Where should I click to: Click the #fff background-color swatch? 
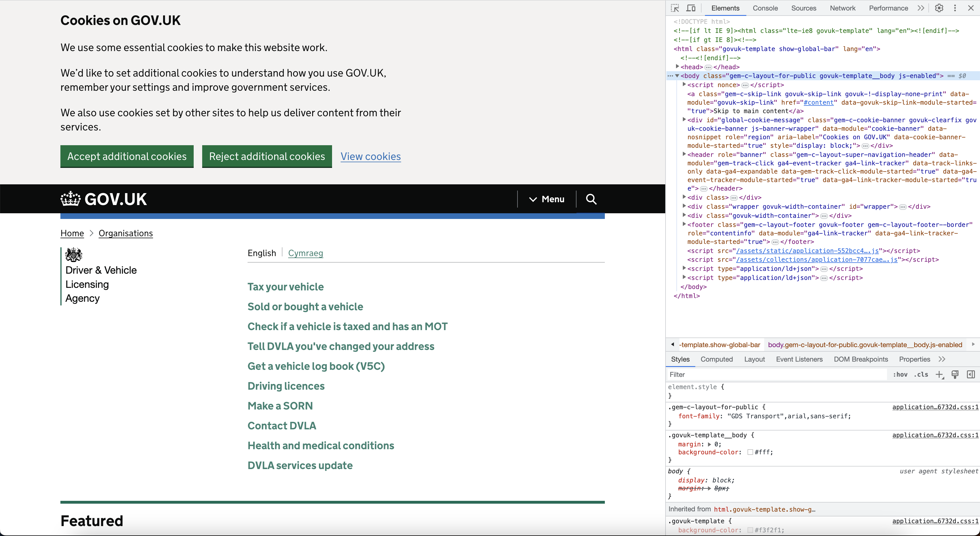point(750,452)
